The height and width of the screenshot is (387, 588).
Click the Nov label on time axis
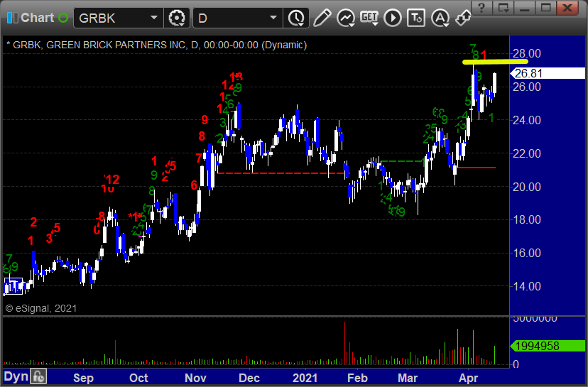click(x=195, y=378)
